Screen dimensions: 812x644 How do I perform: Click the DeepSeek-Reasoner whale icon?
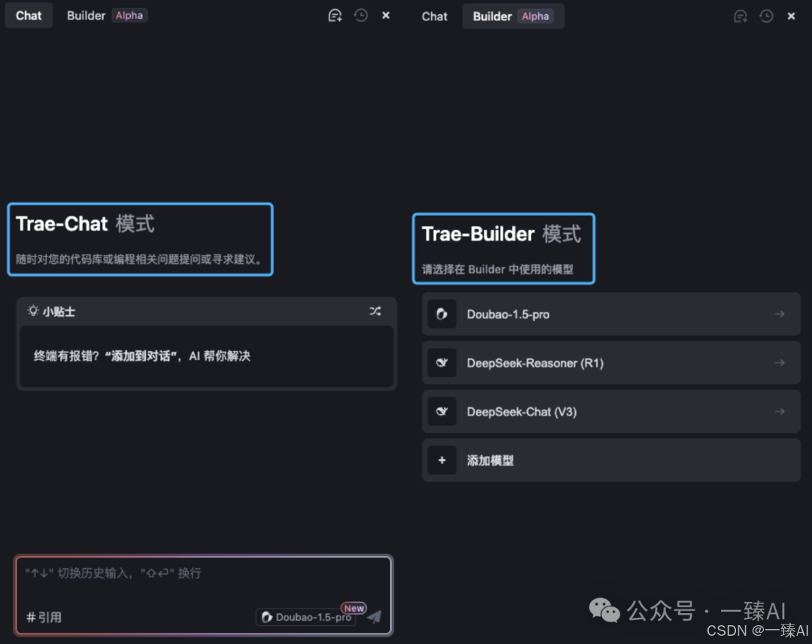(442, 363)
